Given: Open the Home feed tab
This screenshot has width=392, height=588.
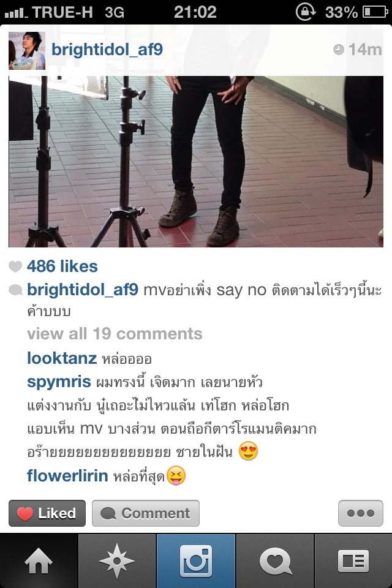Looking at the screenshot, I should coord(39,560).
